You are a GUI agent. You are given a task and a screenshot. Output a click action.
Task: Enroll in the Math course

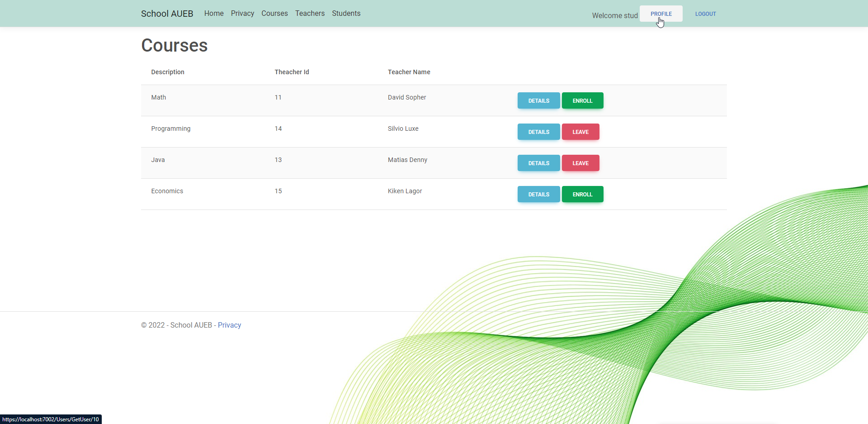tap(582, 100)
